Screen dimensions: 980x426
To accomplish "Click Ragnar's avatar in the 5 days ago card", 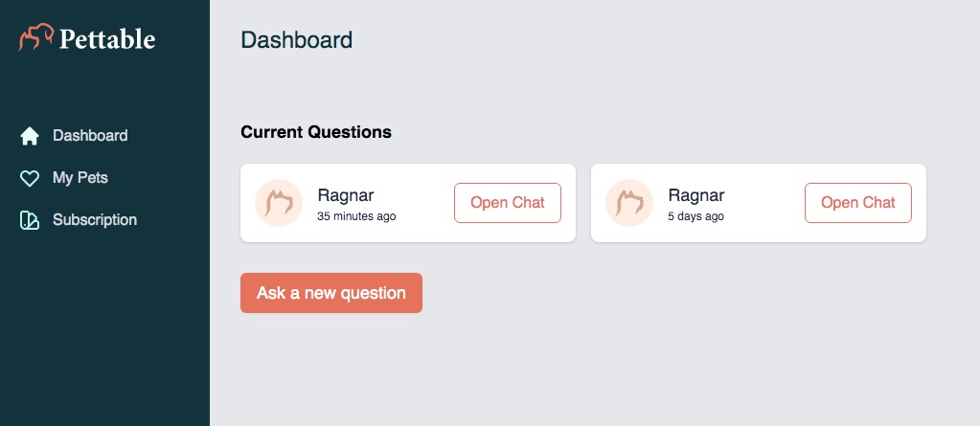I will coord(629,203).
